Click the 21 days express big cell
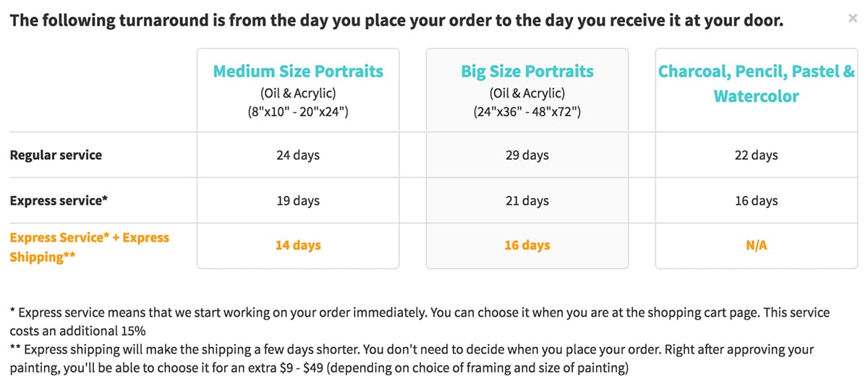Image resolution: width=868 pixels, height=381 pixels. [527, 200]
